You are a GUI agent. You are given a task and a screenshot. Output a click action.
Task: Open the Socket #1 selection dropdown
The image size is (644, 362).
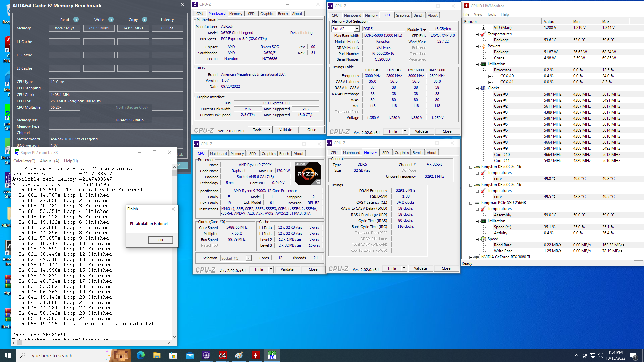(x=248, y=258)
